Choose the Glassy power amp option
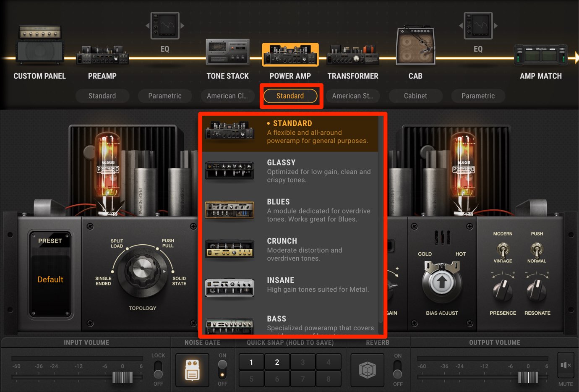Image resolution: width=579 pixels, height=392 pixels. pos(290,171)
